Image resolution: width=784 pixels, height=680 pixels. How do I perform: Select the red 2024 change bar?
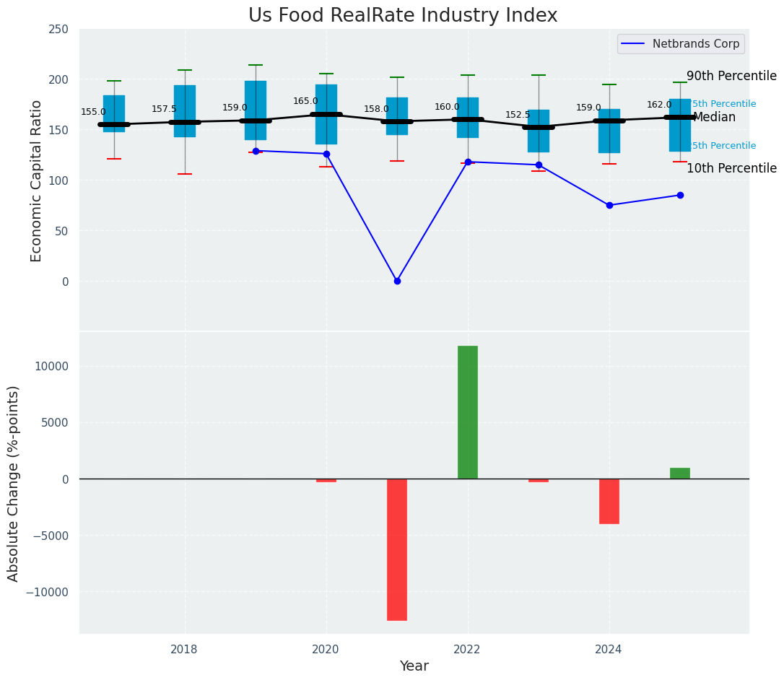tap(609, 501)
